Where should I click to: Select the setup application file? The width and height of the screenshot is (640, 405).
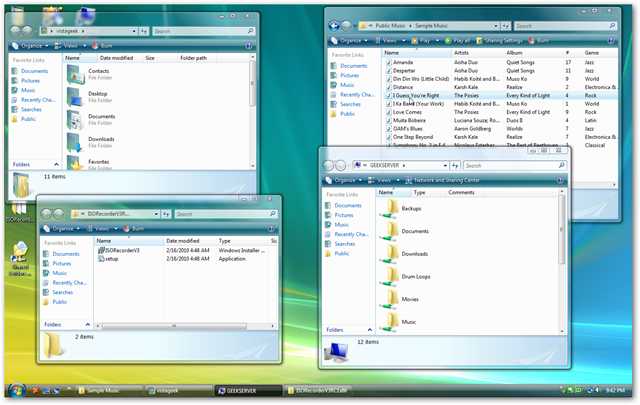pos(112,258)
